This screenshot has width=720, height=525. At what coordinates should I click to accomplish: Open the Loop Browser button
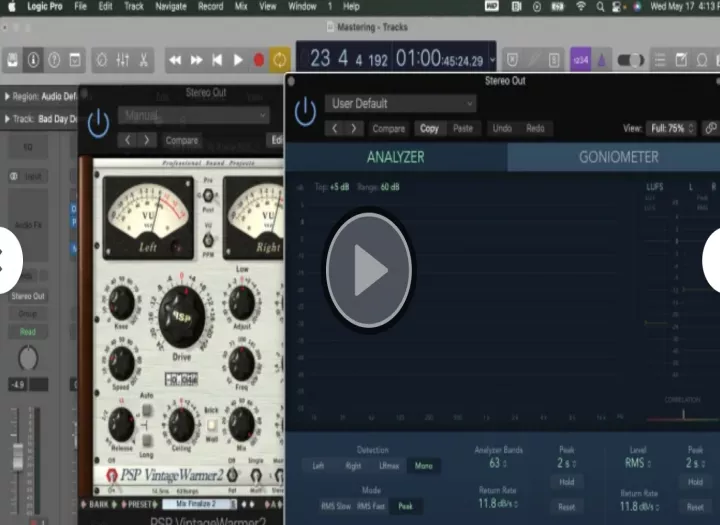(702, 60)
